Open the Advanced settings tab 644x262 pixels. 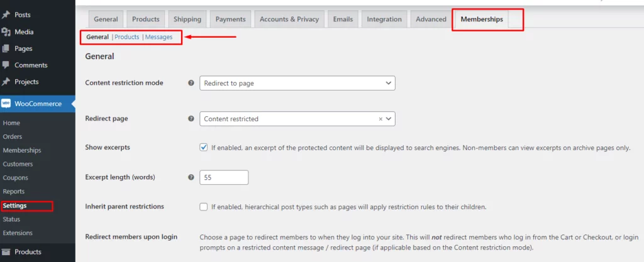coord(431,19)
